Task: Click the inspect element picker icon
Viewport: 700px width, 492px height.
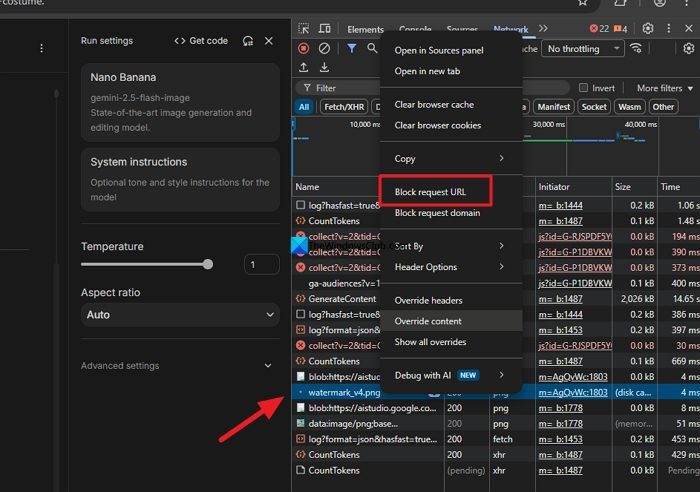Action: (x=304, y=29)
